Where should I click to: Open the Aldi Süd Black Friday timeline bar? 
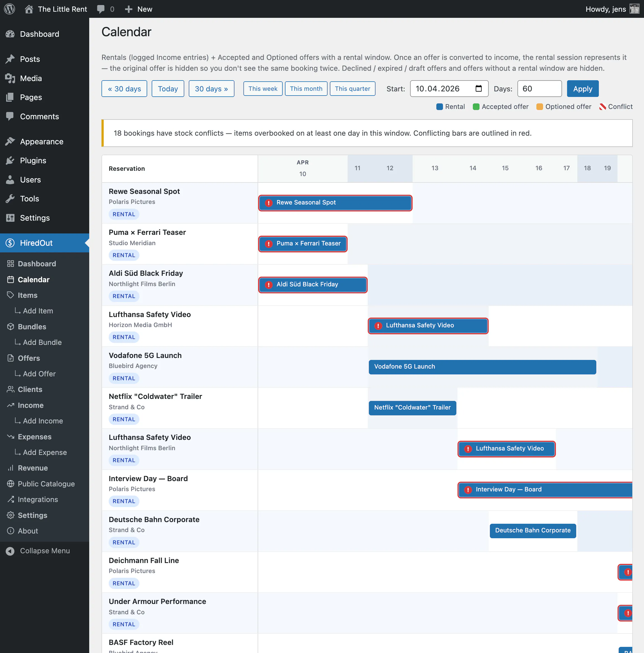(313, 285)
